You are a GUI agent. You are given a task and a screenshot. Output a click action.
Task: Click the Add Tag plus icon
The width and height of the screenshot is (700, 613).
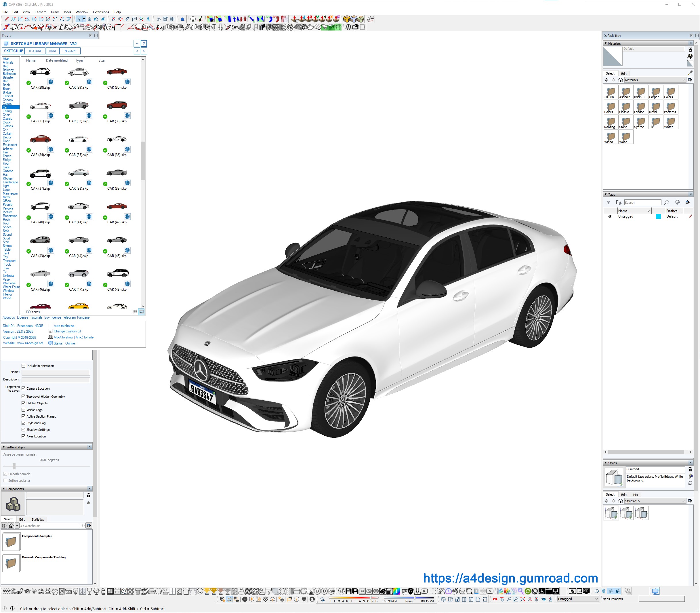[x=608, y=203]
